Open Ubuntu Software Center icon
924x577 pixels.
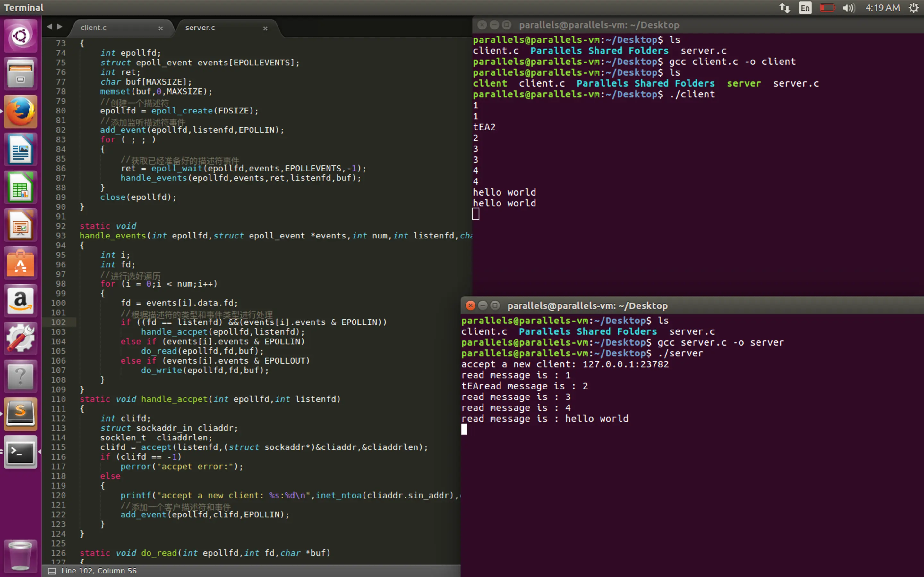(20, 263)
